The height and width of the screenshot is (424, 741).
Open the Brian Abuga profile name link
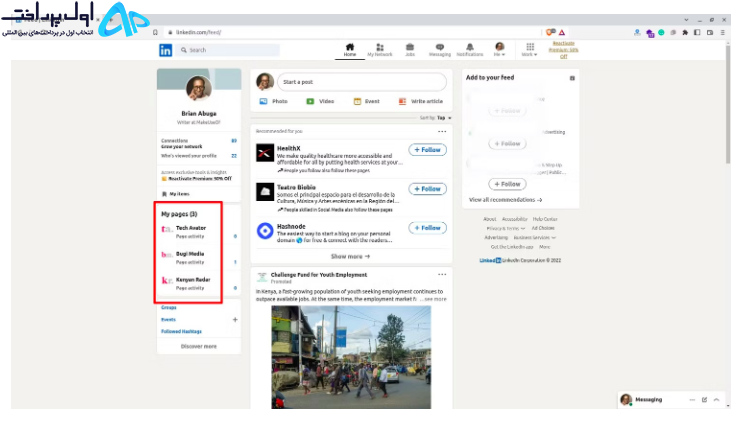[x=199, y=113]
